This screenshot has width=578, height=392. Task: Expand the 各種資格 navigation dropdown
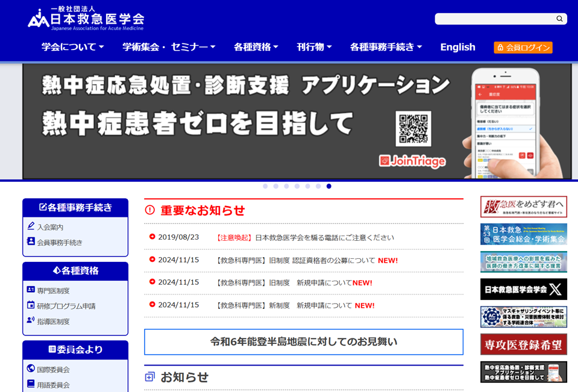(256, 47)
